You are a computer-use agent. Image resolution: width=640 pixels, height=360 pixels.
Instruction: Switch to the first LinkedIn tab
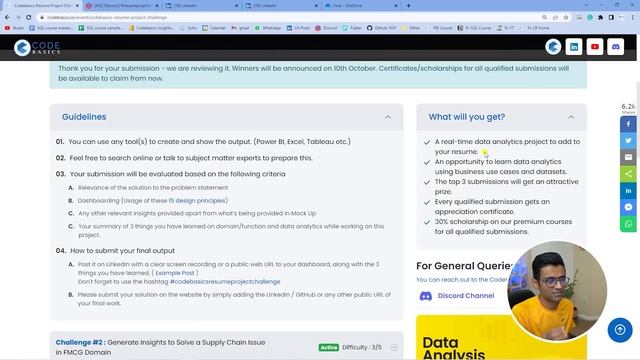coord(201,6)
